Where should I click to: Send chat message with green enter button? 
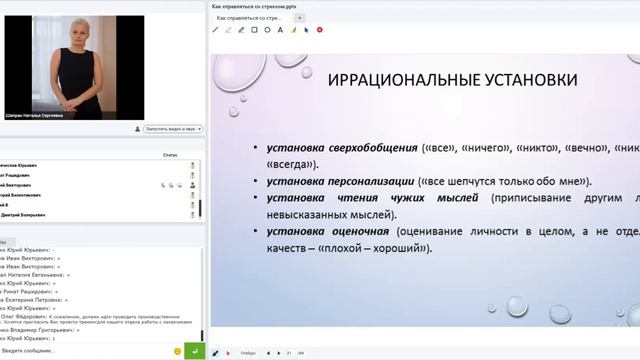[195, 351]
